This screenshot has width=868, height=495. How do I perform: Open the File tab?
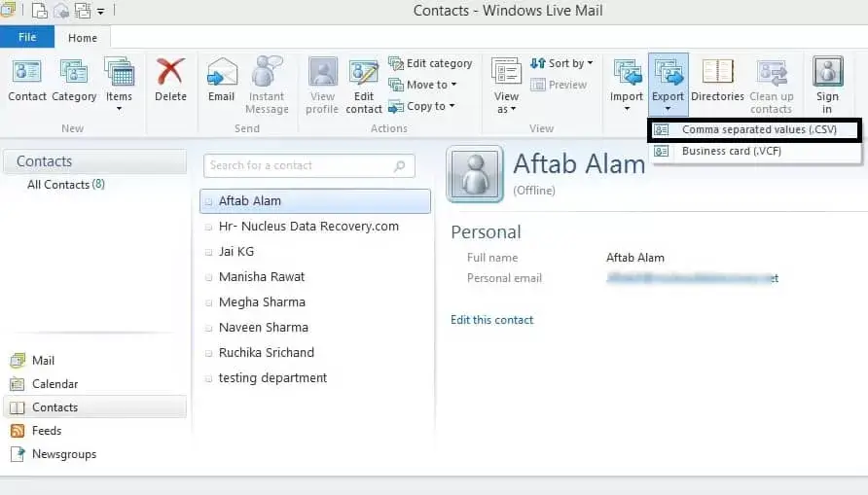pyautogui.click(x=27, y=37)
